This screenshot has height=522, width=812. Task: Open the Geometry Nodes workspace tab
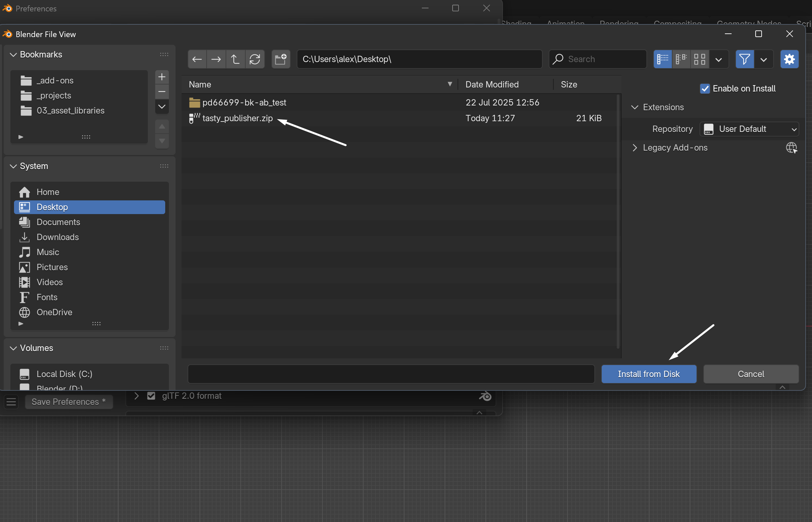coord(749,24)
